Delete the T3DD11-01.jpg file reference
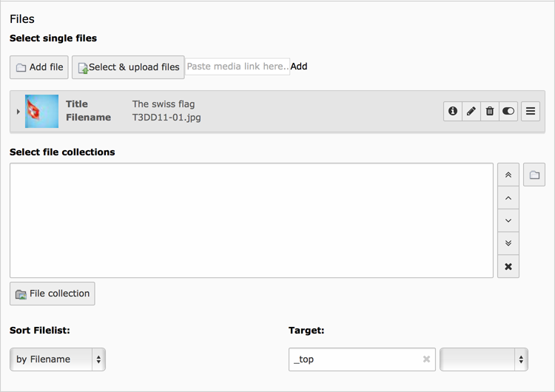This screenshot has height=392, width=555. point(490,112)
